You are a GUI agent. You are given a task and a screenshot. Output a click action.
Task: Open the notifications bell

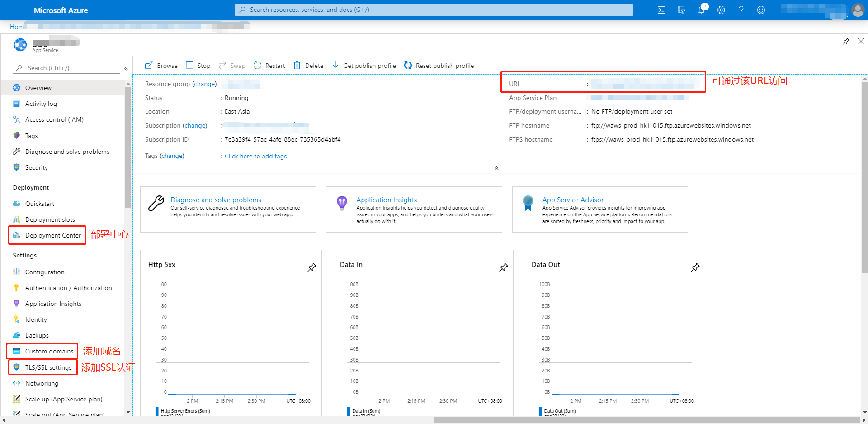701,10
